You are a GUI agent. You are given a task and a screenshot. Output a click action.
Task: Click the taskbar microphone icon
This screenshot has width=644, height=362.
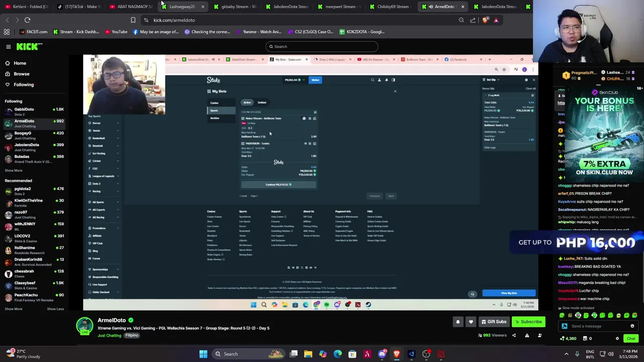point(577,354)
